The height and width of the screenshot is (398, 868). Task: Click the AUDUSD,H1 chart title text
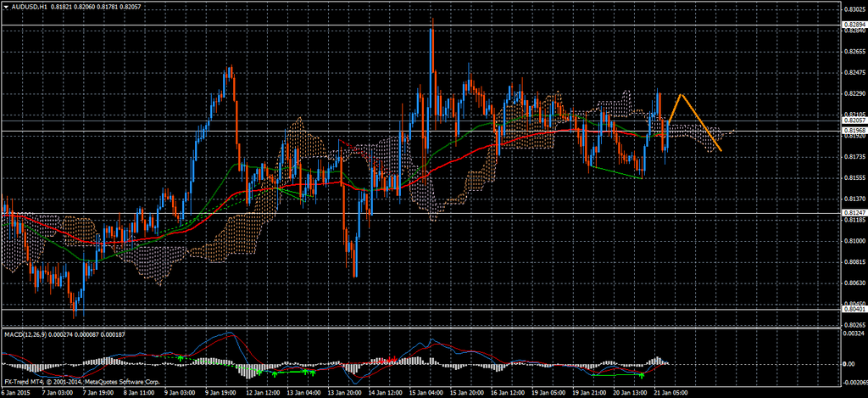(28, 6)
